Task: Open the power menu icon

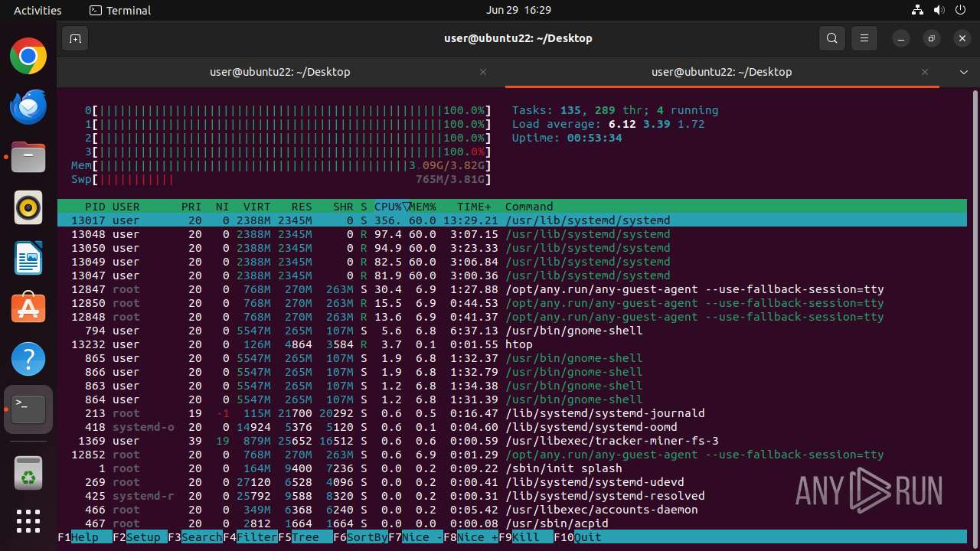Action: pos(961,11)
